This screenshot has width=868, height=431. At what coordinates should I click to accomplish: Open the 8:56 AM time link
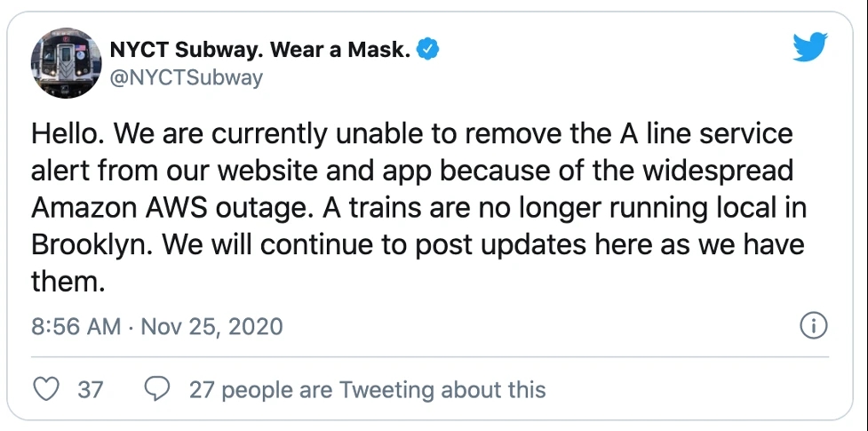[76, 326]
